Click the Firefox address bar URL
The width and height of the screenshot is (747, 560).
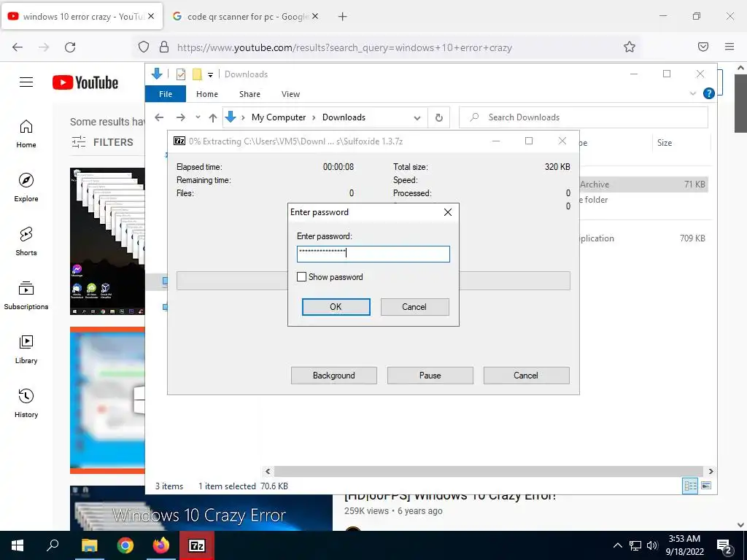tap(344, 47)
